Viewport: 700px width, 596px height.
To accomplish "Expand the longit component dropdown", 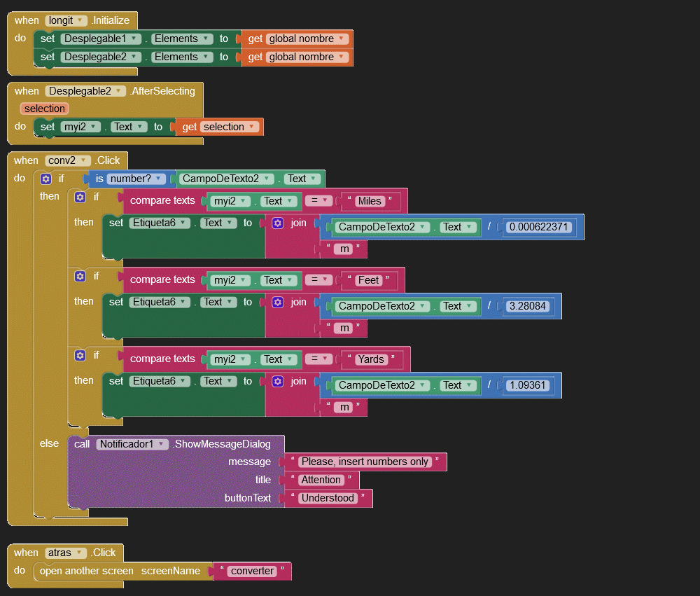I will click(x=81, y=21).
